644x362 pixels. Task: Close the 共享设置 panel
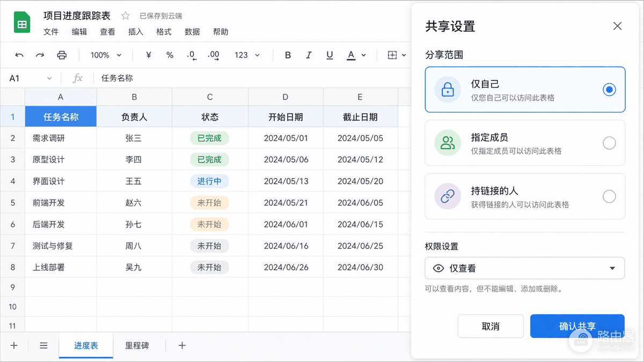point(617,26)
